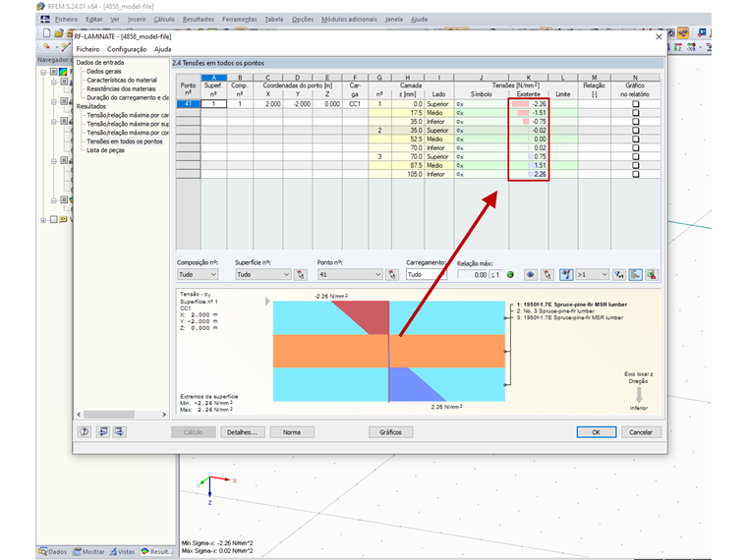This screenshot has width=747, height=560.
Task: Click the RFEM application icon in menu bar
Action: click(45, 19)
